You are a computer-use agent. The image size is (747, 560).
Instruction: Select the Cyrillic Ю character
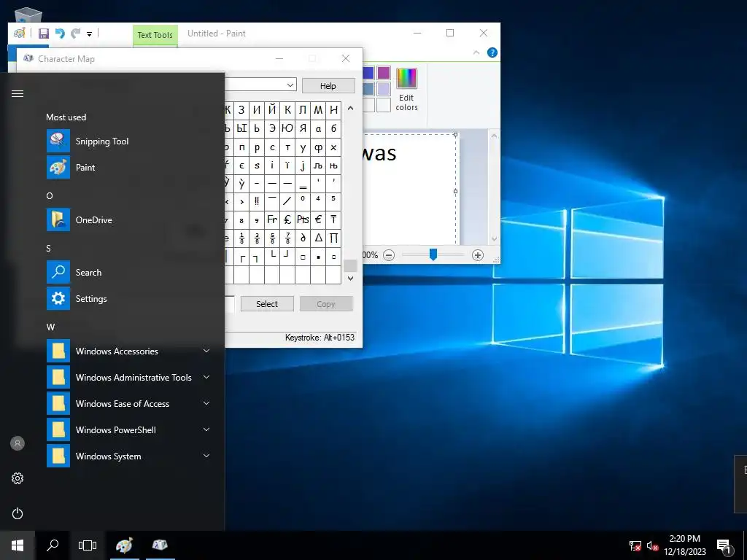pos(287,128)
